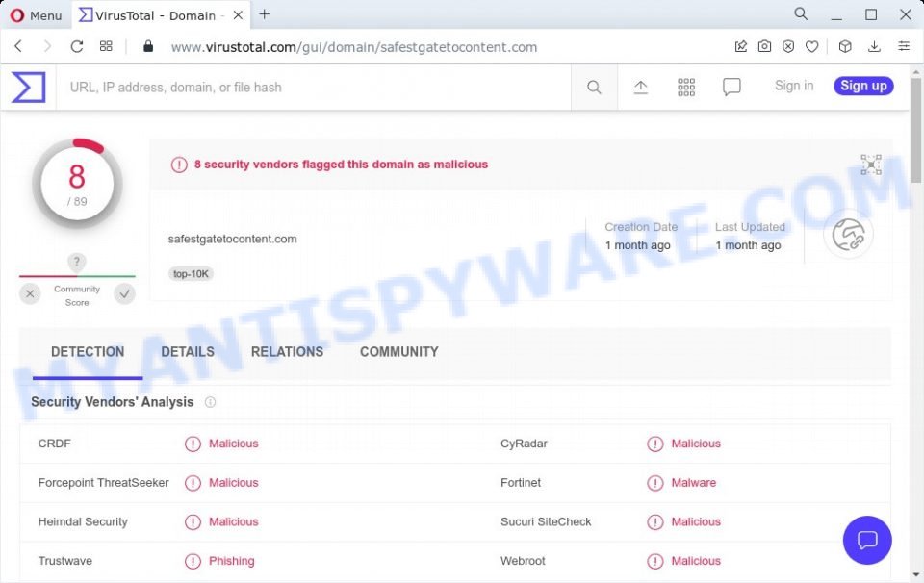Open the edit snapshot pencil icon

(741, 46)
